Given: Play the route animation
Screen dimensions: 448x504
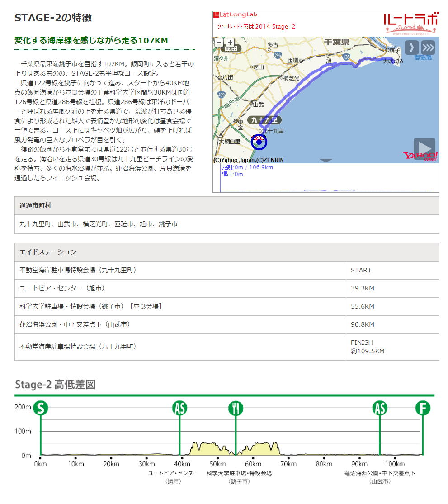Looking at the screenshot, I should click(x=424, y=148).
